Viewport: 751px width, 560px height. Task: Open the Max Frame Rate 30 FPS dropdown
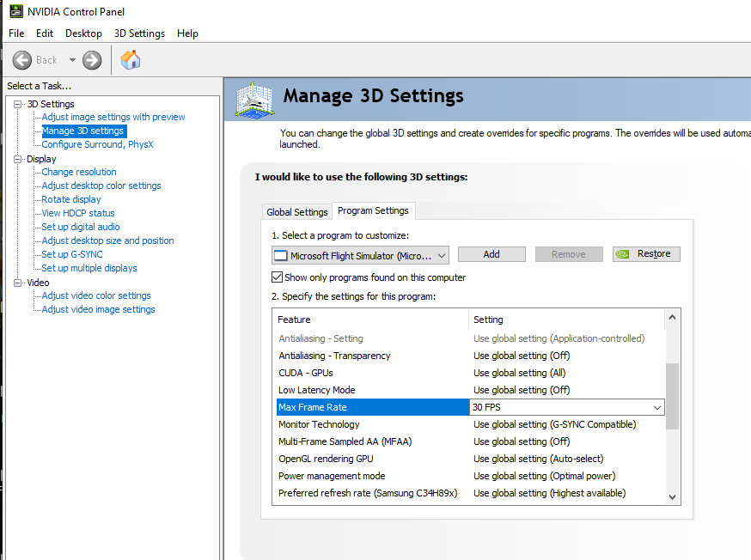click(567, 407)
